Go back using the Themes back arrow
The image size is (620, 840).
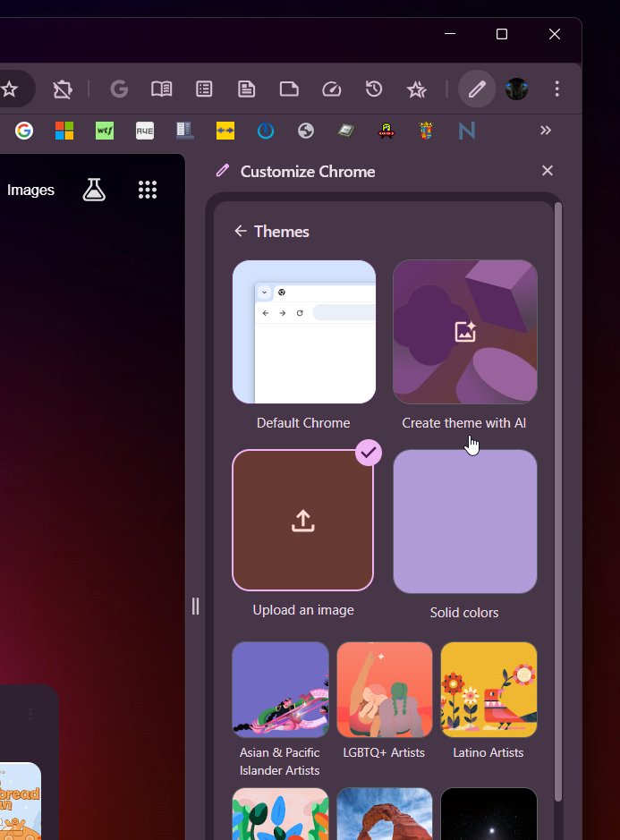pyautogui.click(x=240, y=232)
